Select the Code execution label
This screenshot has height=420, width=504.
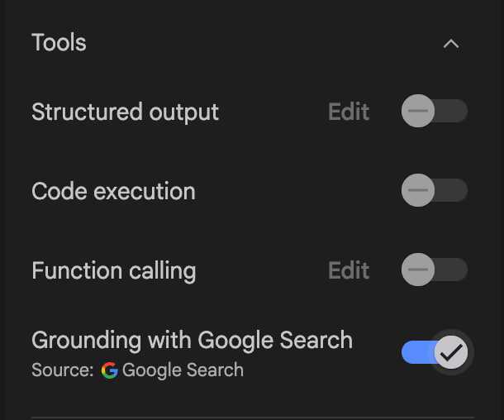click(x=113, y=191)
